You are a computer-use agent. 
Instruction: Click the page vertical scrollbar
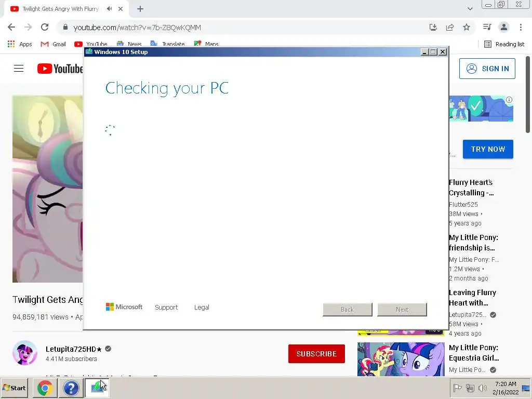click(528, 95)
